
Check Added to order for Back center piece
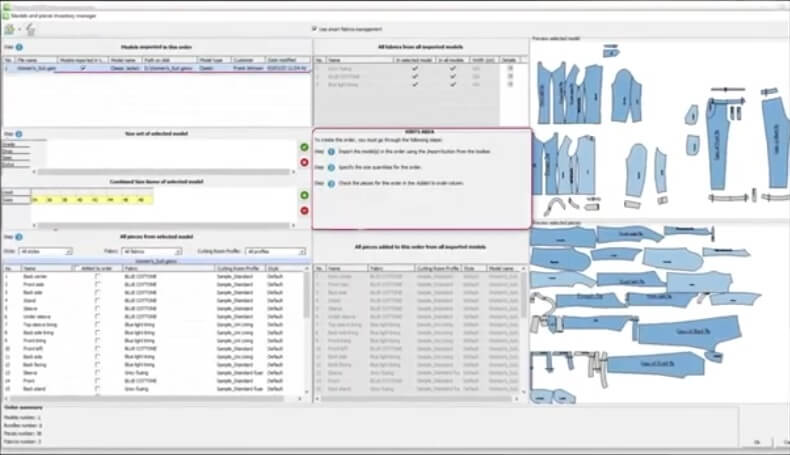click(97, 275)
